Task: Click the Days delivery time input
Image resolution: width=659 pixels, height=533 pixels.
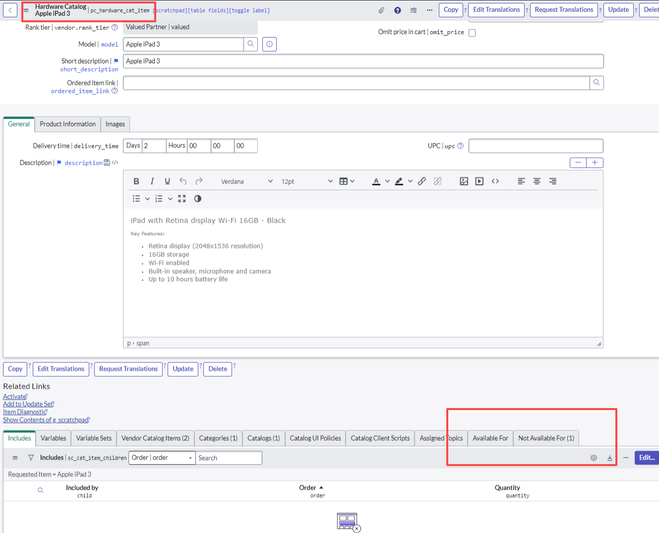Action: (154, 146)
